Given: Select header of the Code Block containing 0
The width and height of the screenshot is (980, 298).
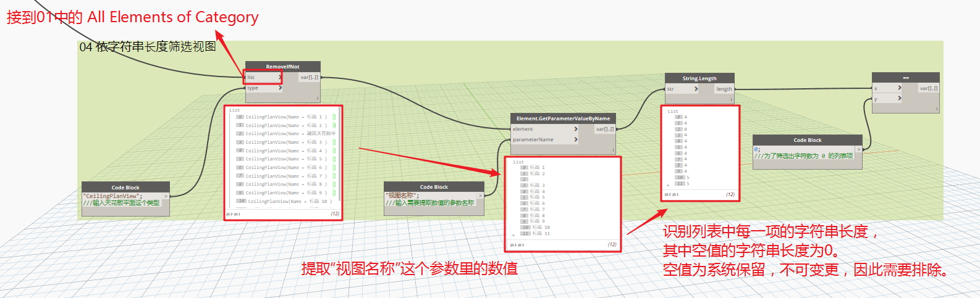Looking at the screenshot, I should click(x=808, y=140).
